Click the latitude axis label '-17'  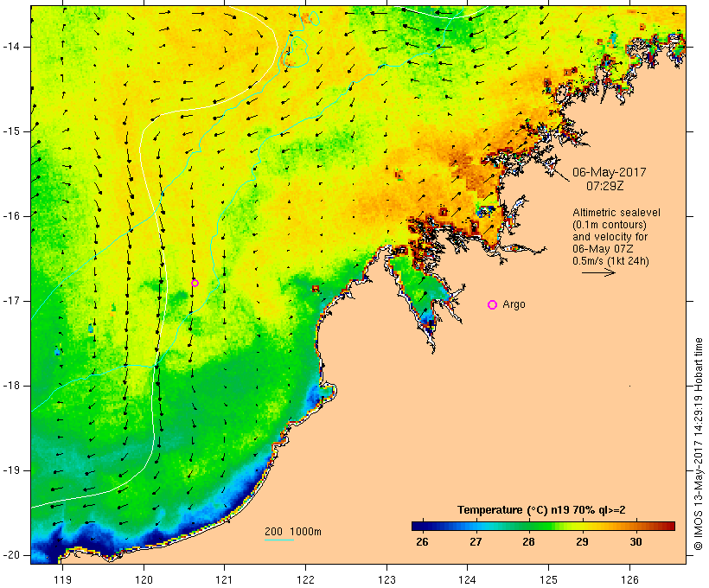10,301
